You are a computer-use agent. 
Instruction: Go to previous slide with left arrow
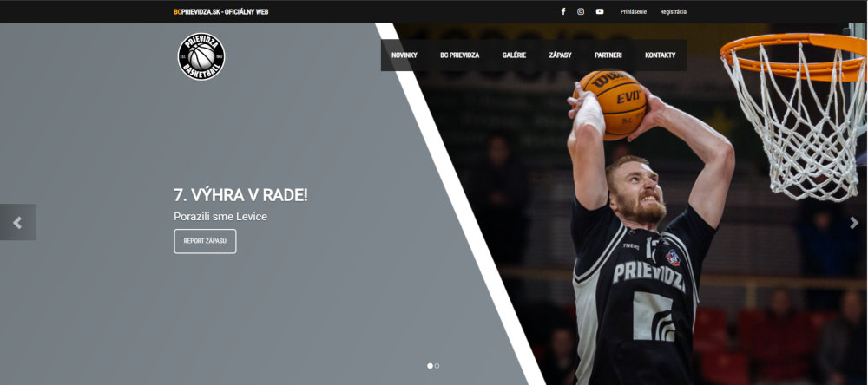(17, 223)
